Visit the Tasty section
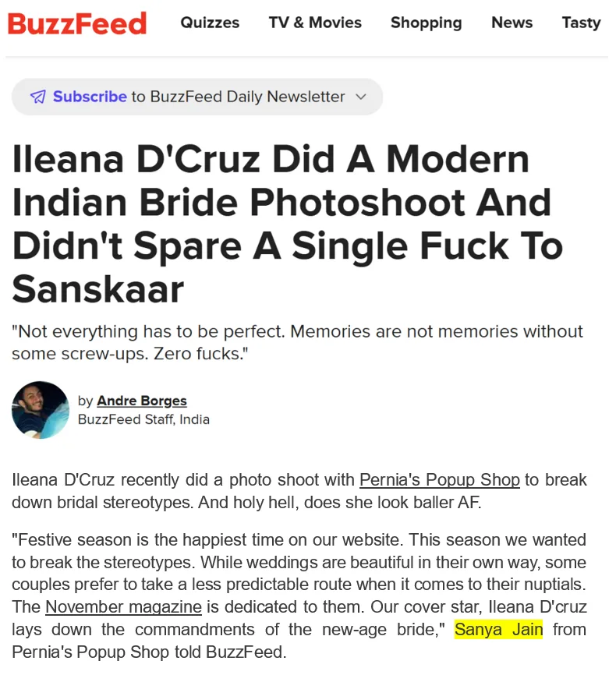The height and width of the screenshot is (682, 616). 581,23
